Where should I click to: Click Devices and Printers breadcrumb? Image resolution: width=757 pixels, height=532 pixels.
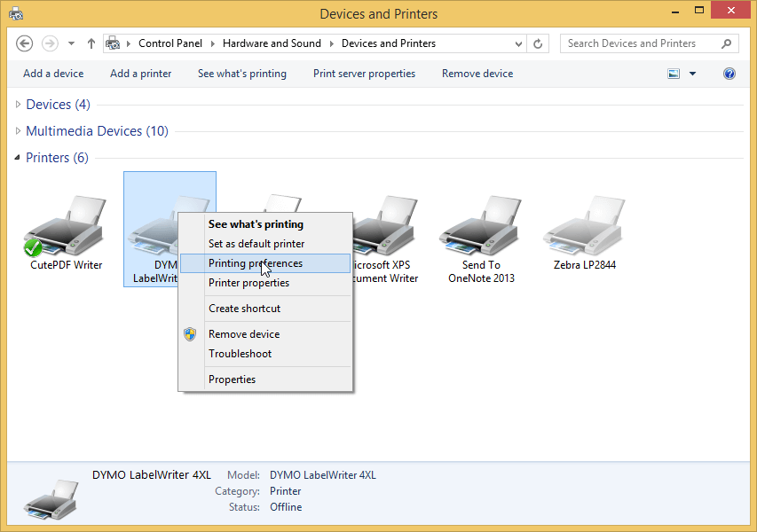point(389,43)
